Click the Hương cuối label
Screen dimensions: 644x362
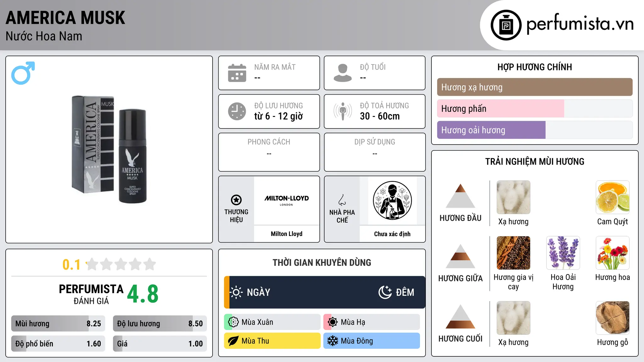460,339
